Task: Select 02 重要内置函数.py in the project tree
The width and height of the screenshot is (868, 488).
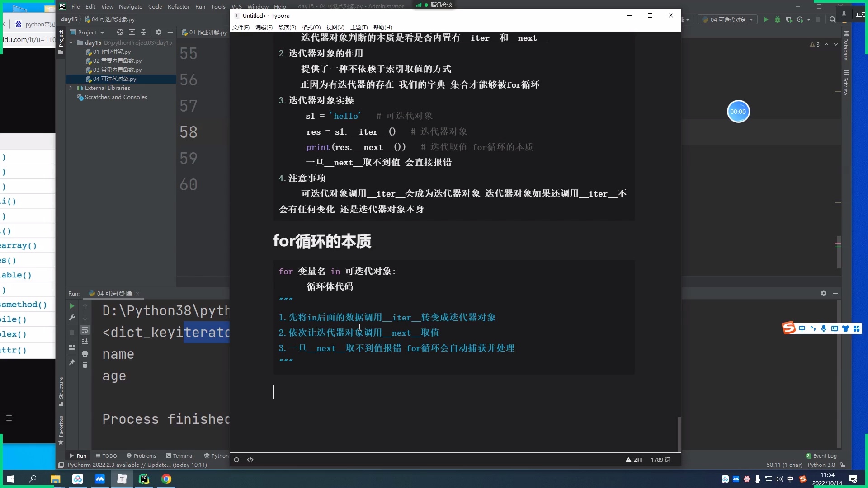Action: click(x=118, y=61)
